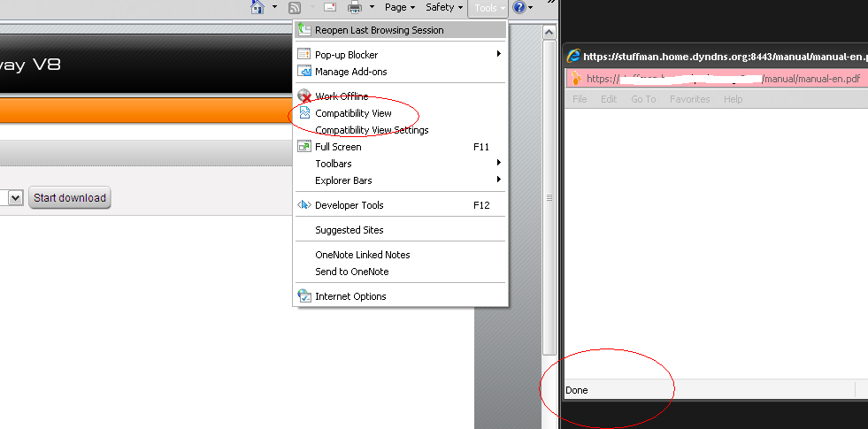Open the Favorites menu in PDF window
868x429 pixels.
click(x=690, y=99)
